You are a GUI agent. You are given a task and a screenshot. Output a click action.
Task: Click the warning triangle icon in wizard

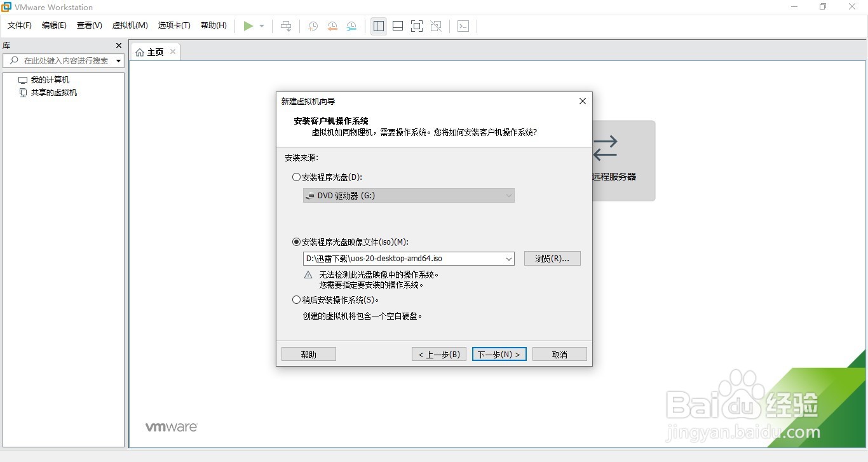308,275
